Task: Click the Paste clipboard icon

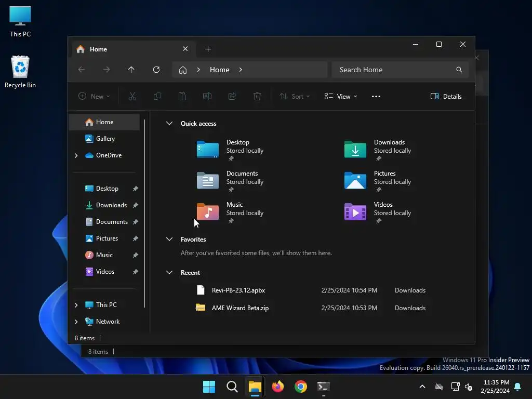Action: click(x=182, y=96)
